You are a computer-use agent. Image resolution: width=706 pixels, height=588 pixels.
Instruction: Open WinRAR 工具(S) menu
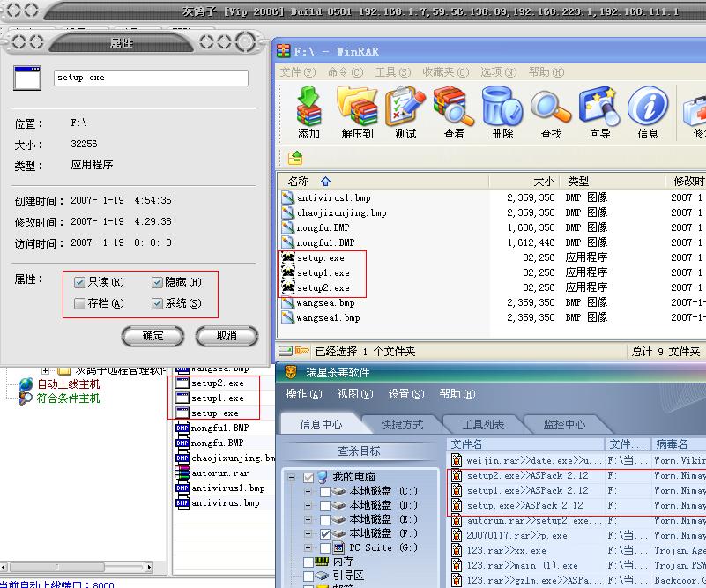393,72
